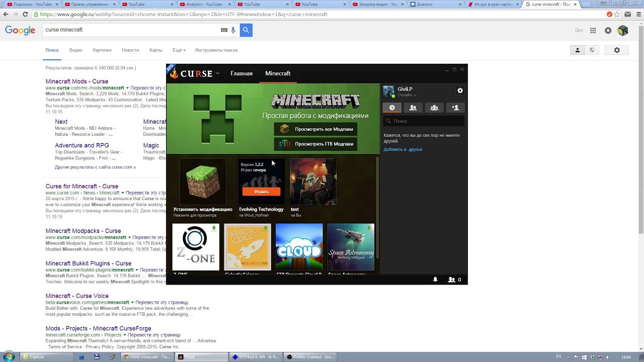Open 'Видео' search tab in Google
This screenshot has width=644, height=362.
(x=76, y=50)
